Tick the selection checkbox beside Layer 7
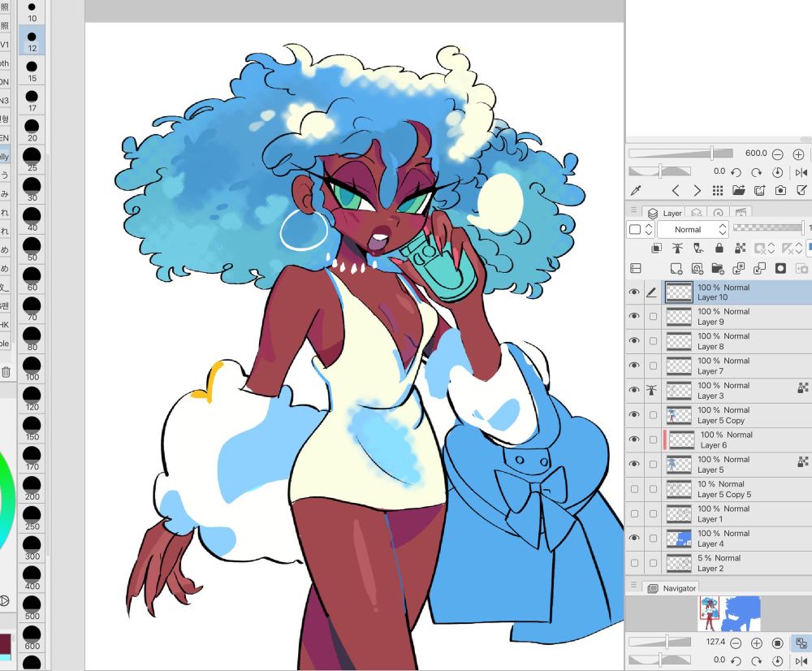This screenshot has width=812, height=671. coord(653,366)
